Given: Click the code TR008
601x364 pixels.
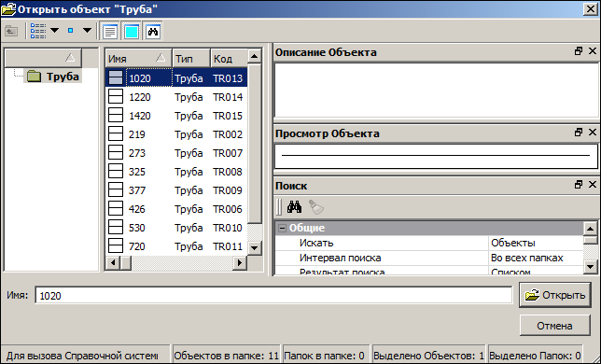Looking at the screenshot, I should click(228, 172).
